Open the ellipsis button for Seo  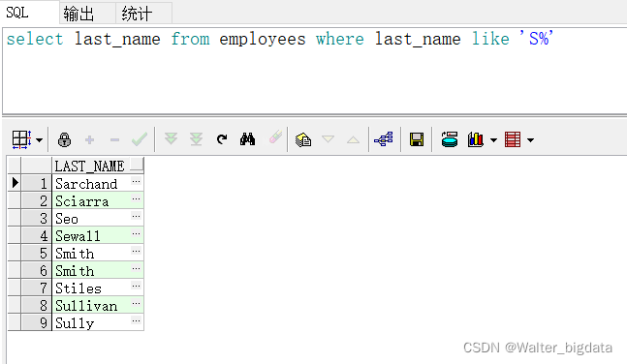pos(137,217)
